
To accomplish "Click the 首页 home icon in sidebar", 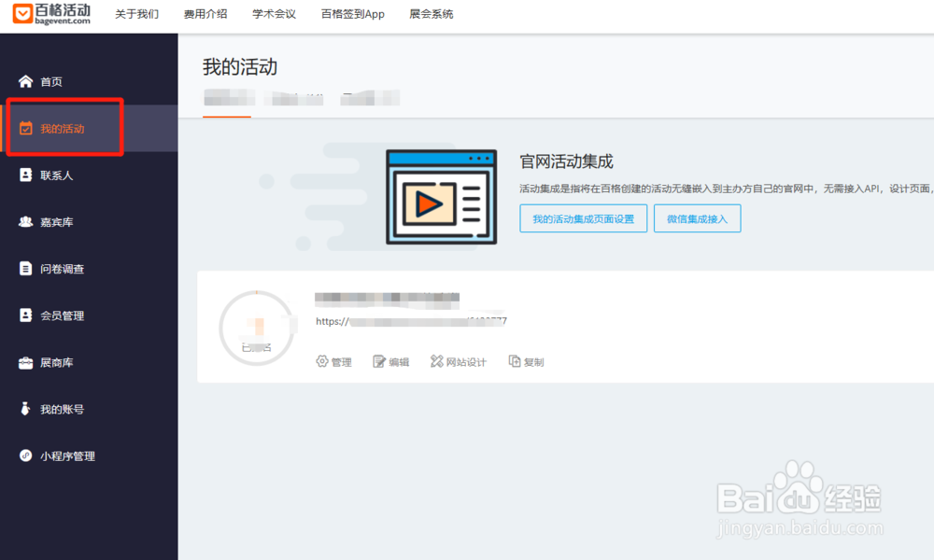I will pos(27,81).
